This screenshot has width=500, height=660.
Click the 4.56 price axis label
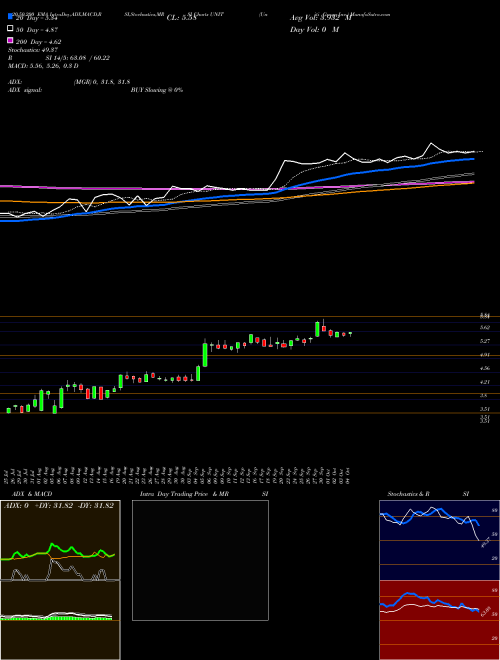point(484,368)
